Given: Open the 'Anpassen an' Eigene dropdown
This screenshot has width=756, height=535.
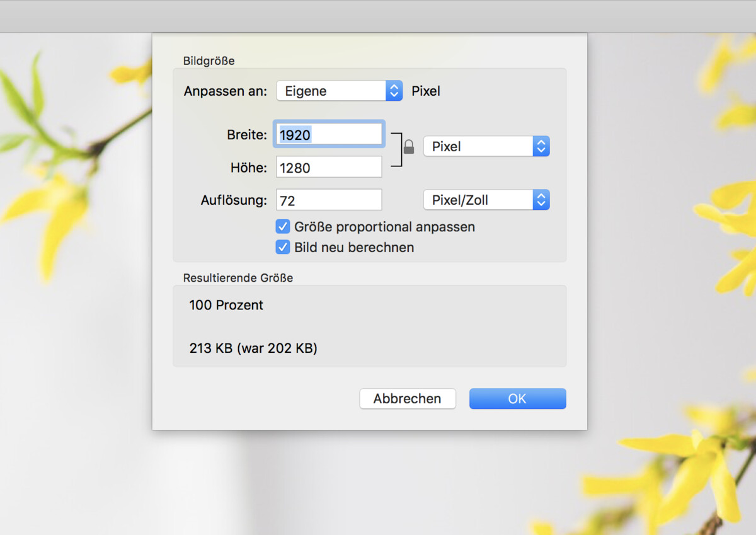Looking at the screenshot, I should [339, 91].
